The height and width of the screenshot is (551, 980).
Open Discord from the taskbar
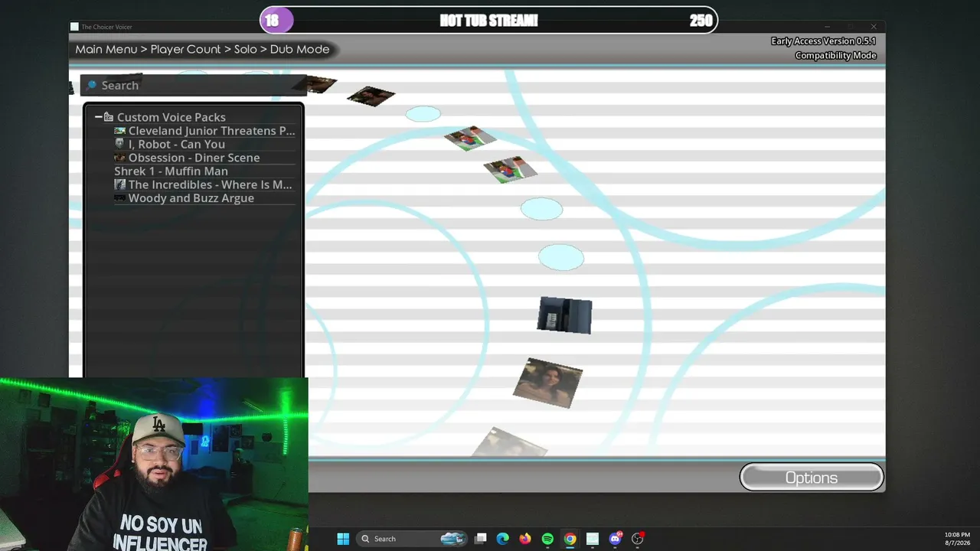(615, 539)
